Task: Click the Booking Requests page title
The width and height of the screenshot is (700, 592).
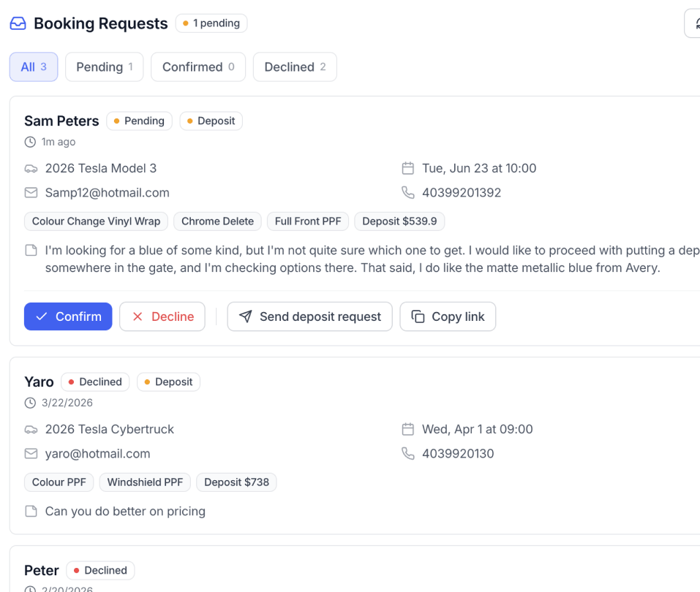Action: pos(101,23)
